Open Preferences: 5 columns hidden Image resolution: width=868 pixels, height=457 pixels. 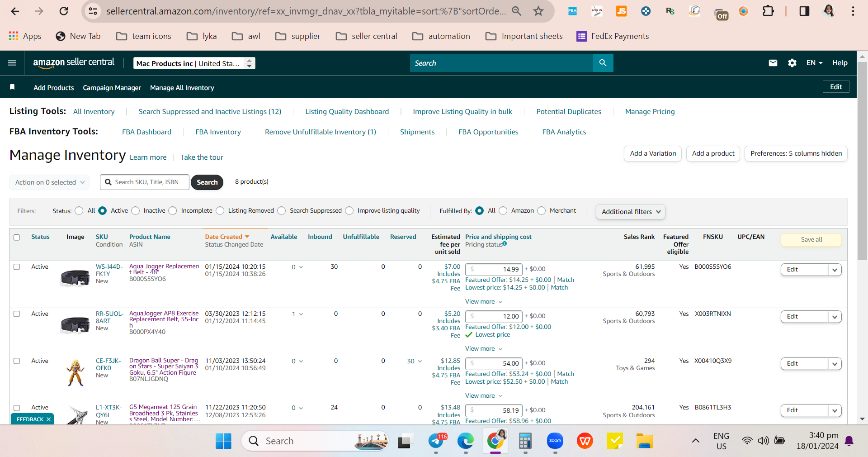pos(796,153)
